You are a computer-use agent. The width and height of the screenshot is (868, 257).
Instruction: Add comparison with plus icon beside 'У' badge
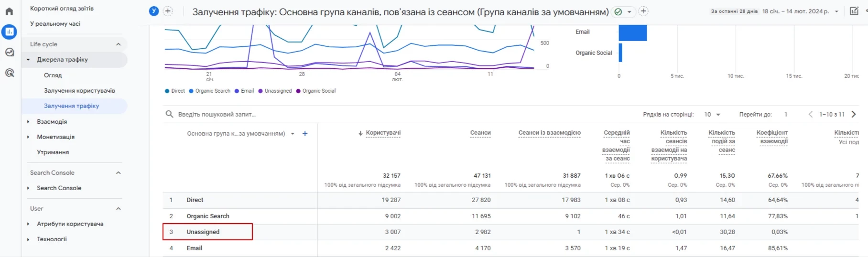168,11
